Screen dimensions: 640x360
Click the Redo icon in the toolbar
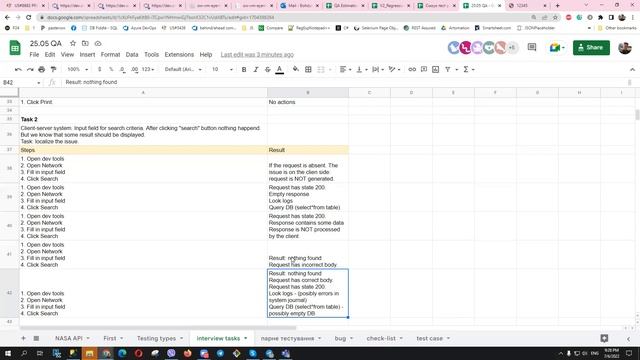click(30, 69)
